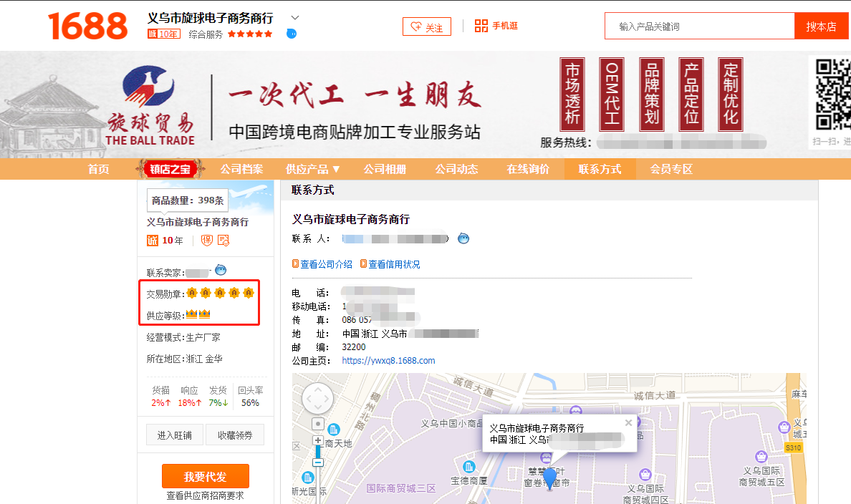Click the 保 guarantee shield icon

click(x=207, y=241)
